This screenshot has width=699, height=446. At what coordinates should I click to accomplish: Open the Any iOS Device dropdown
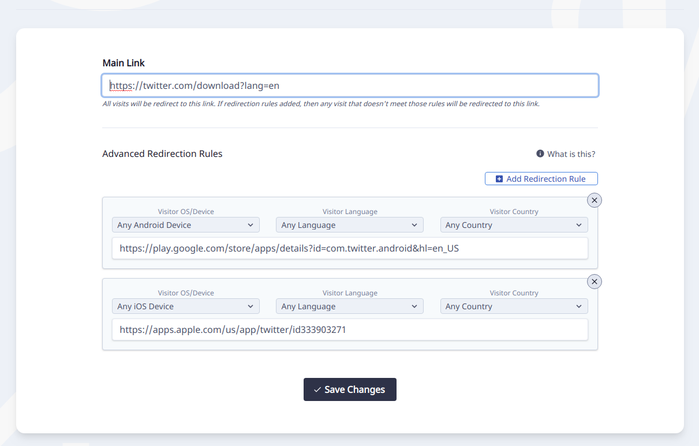point(185,306)
